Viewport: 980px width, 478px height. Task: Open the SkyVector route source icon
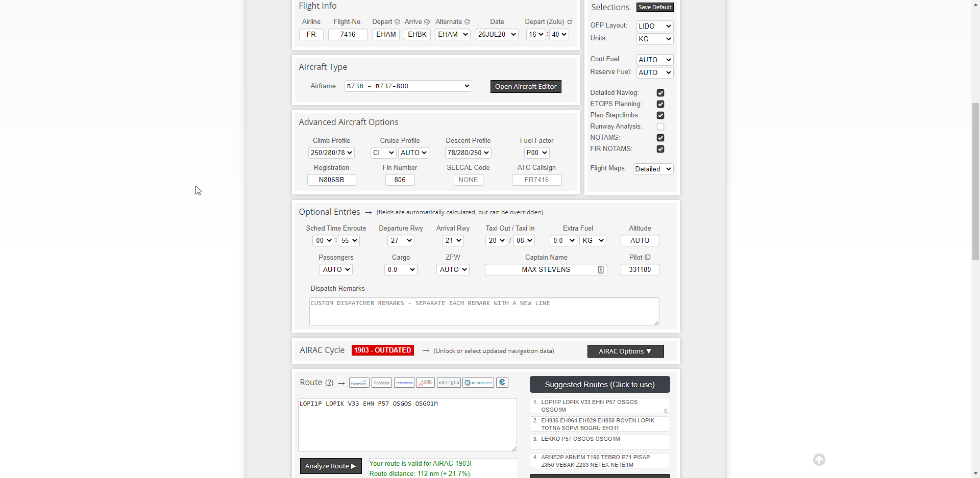381,383
